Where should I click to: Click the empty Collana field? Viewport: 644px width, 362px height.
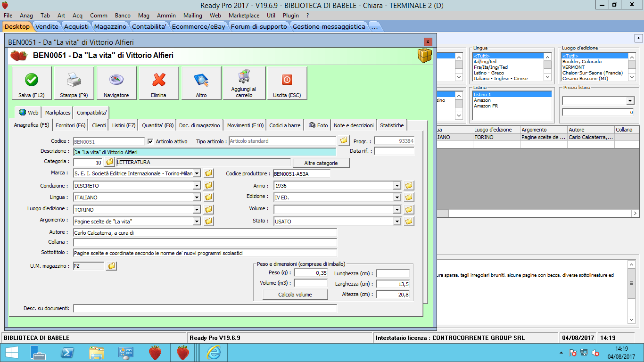[205, 242]
